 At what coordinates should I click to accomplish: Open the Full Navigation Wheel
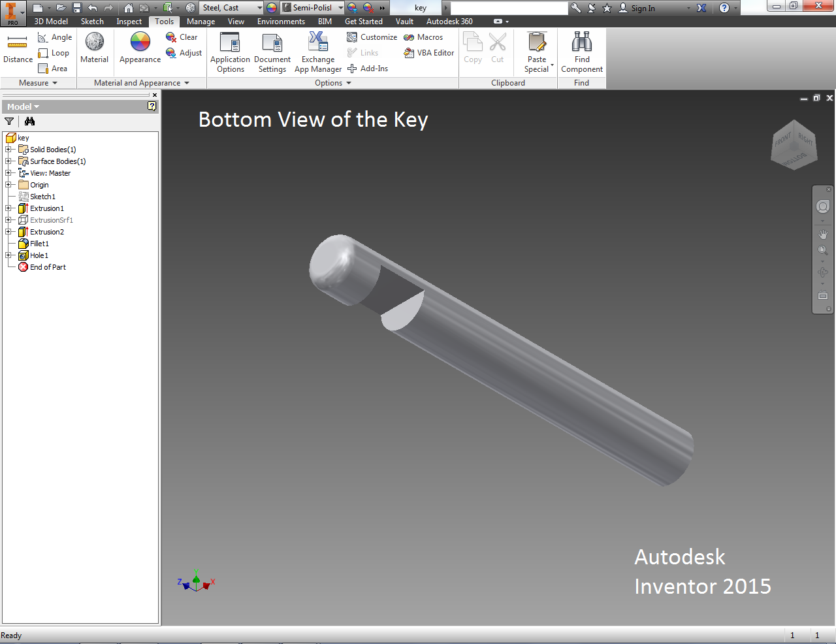(823, 206)
